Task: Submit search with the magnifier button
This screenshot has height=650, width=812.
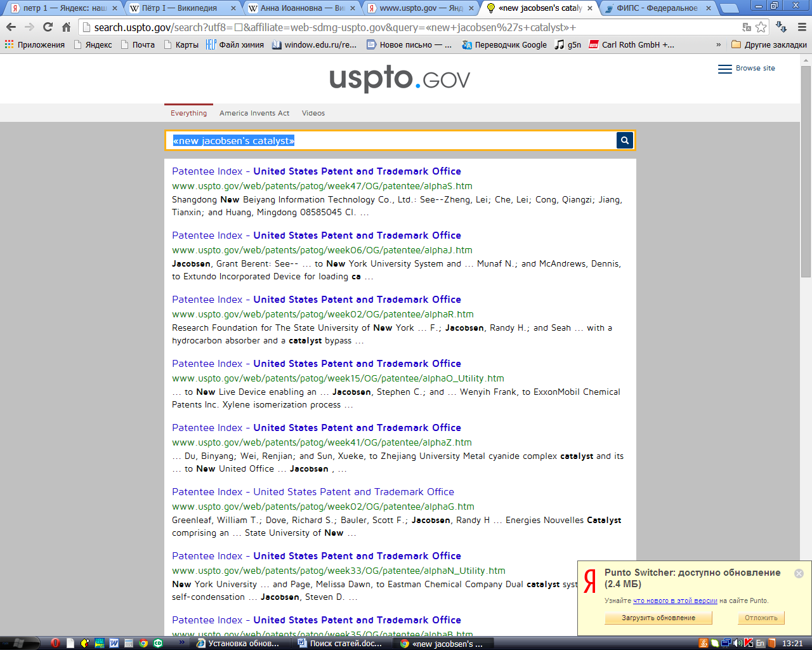Action: pos(625,140)
